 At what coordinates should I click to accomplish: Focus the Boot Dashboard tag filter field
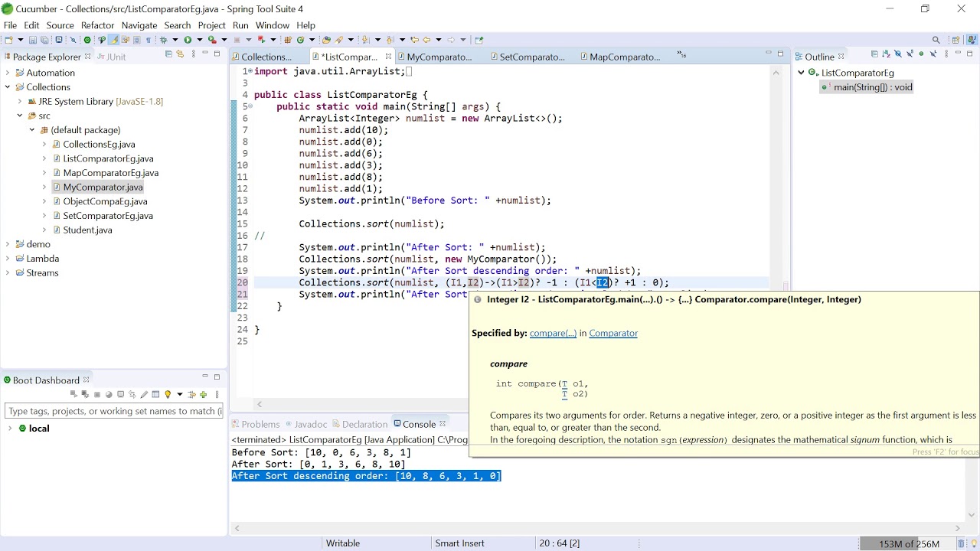pyautogui.click(x=113, y=411)
